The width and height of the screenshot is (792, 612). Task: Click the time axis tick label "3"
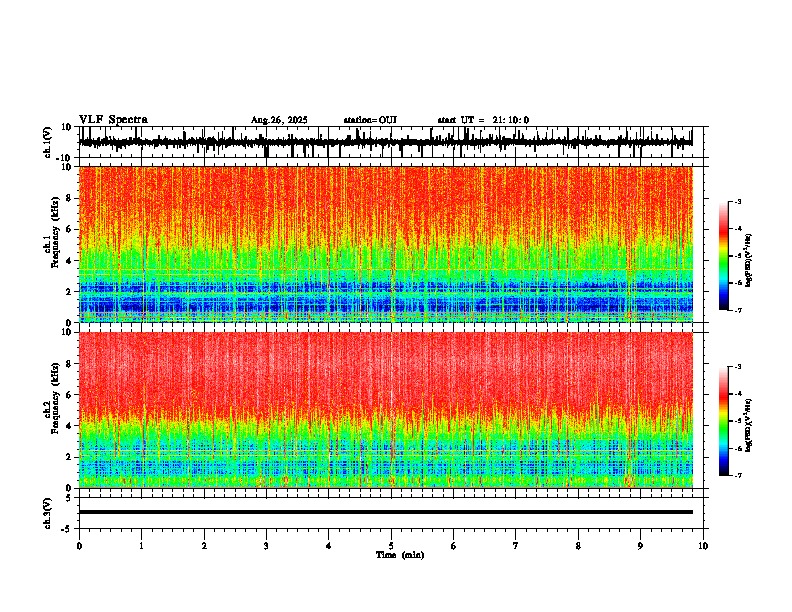[x=266, y=546]
